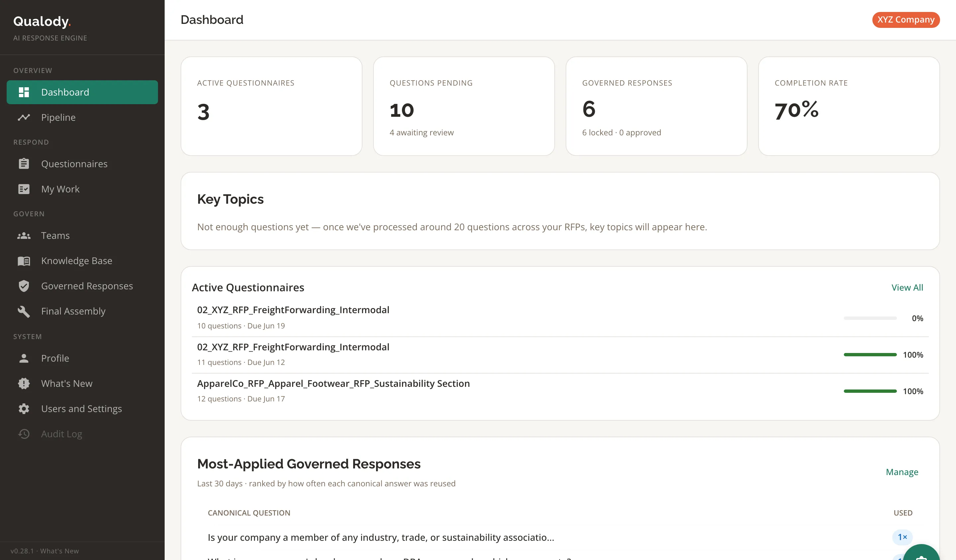Viewport: 956px width, 560px height.
Task: Click the Qualody logo
Action: [x=42, y=21]
